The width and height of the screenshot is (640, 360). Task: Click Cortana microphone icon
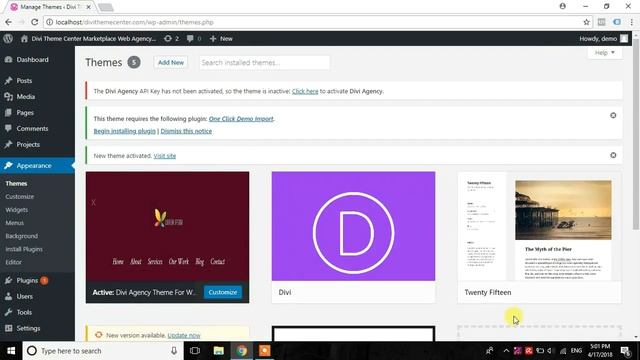[x=174, y=351]
